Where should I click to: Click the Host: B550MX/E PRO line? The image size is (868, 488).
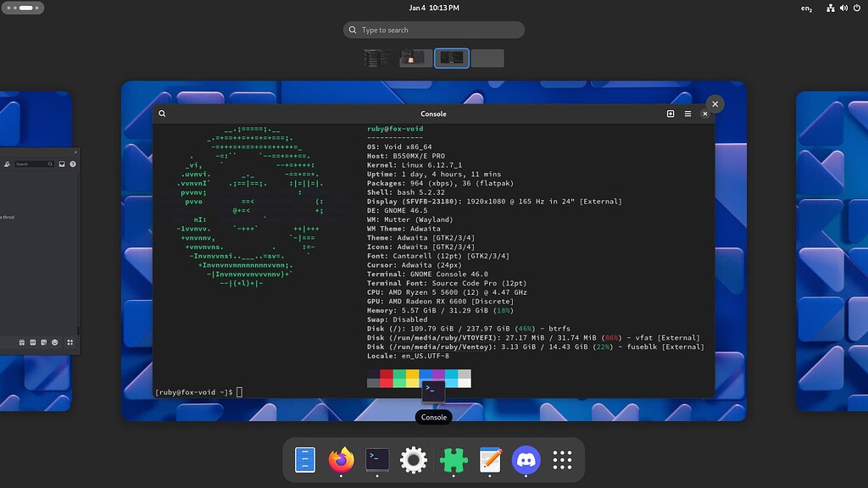[406, 156]
